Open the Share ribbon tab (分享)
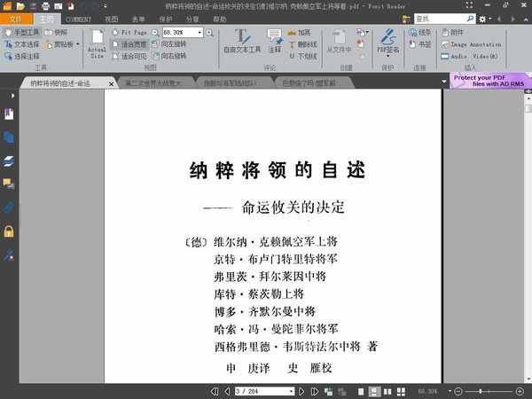532x399 pixels. [192, 20]
